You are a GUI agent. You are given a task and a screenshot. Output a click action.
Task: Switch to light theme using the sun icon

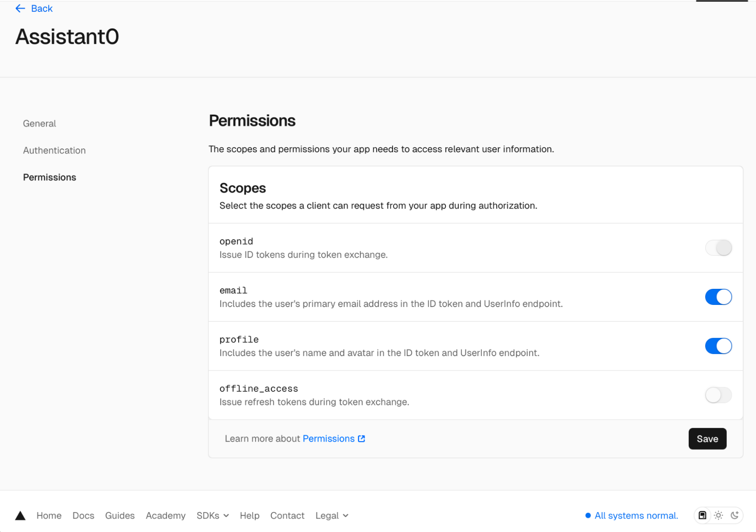point(718,515)
